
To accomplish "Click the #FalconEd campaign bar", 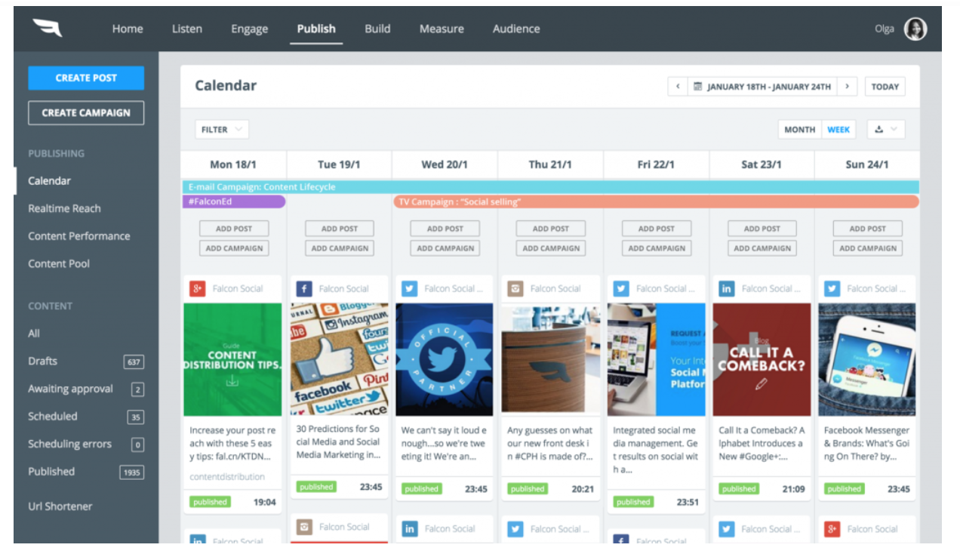I will [234, 202].
